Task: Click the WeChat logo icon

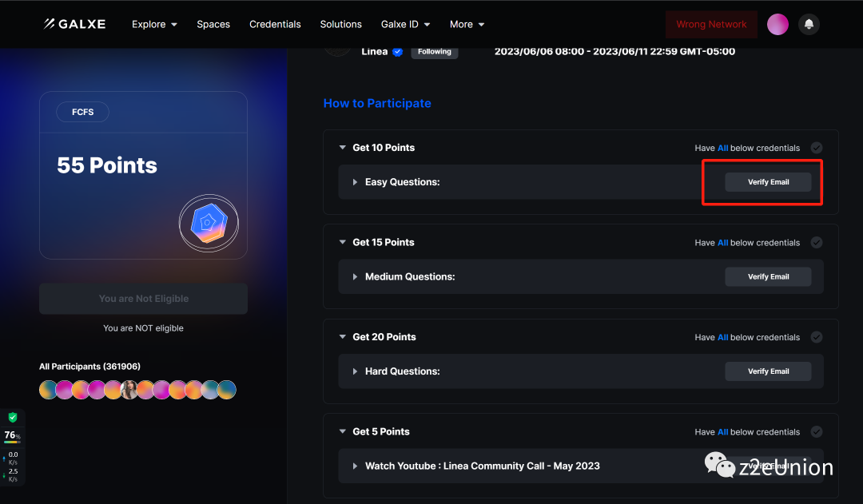Action: pyautogui.click(x=720, y=466)
